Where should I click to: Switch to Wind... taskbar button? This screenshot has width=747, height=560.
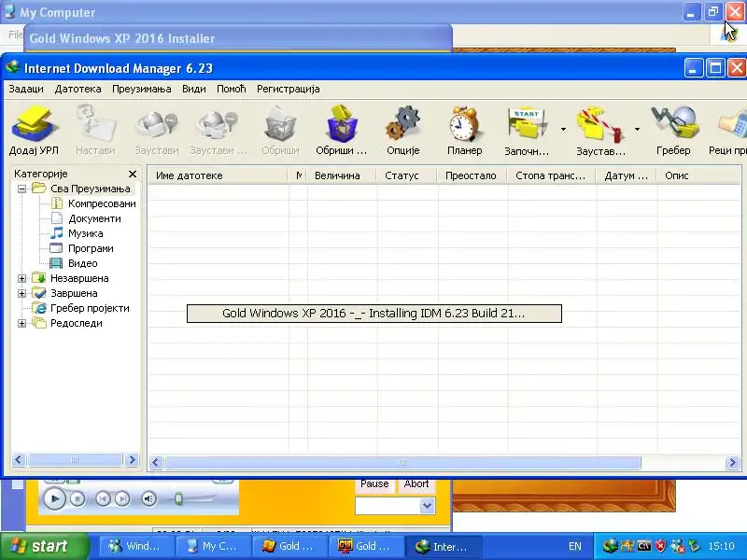[136, 546]
